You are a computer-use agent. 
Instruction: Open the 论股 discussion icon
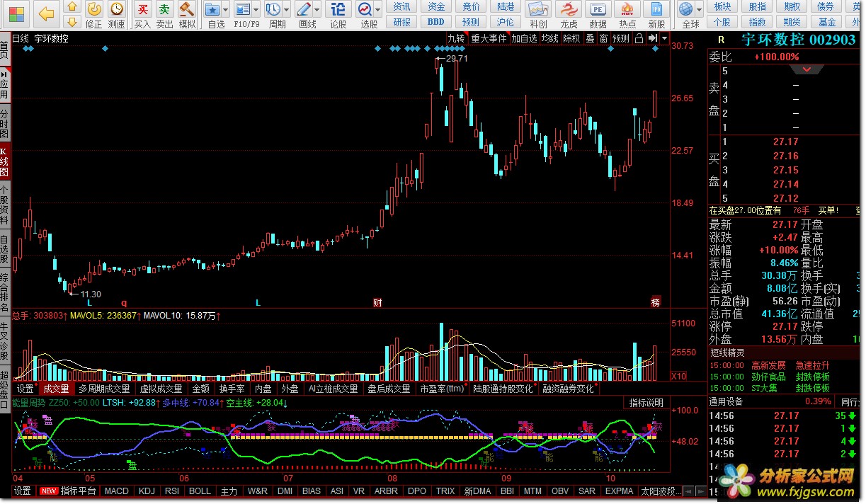point(338,9)
